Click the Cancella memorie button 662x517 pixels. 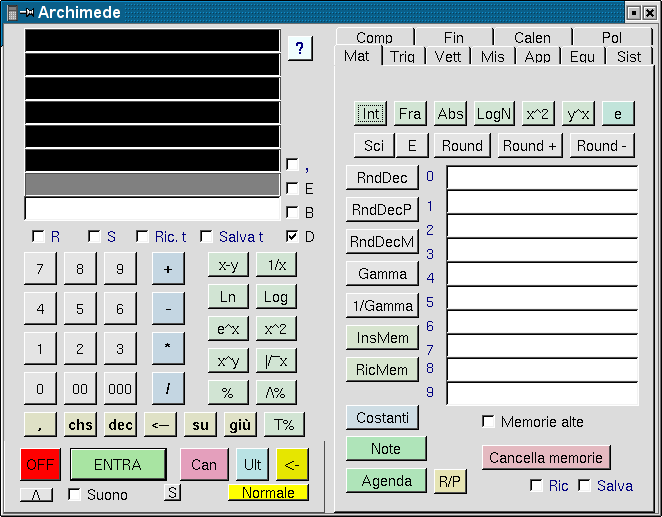(x=546, y=457)
